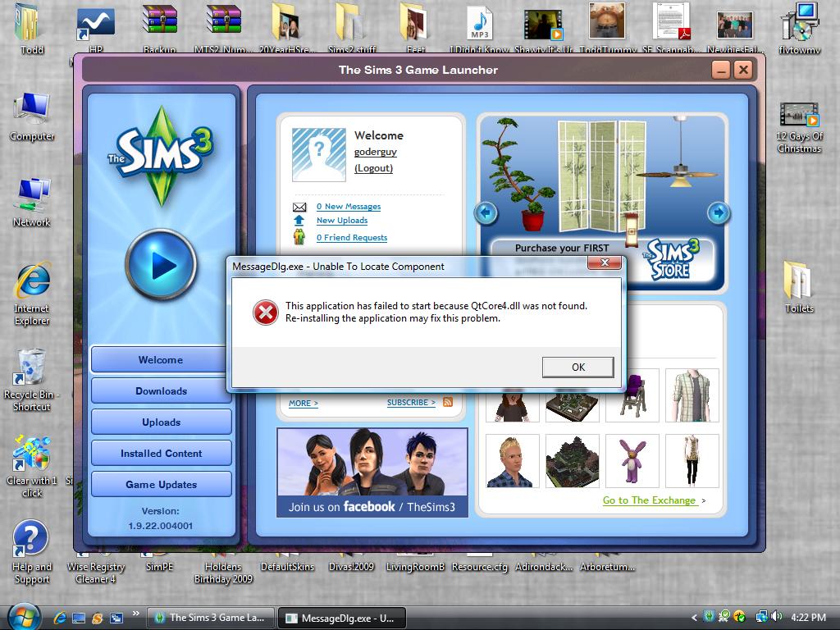Minimize the Sims 3 Game Launcher window

point(721,71)
